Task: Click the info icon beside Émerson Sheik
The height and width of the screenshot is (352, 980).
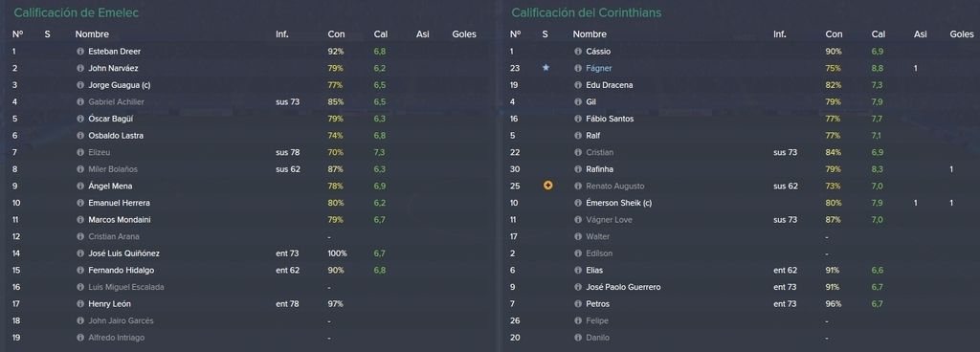Action: 578,203
